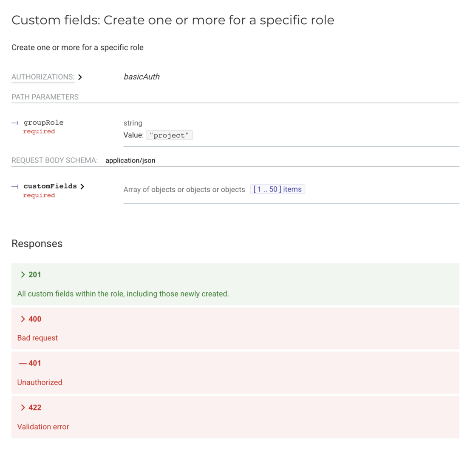Click the customFields property name
Screen dimensions: 476x462
click(x=50, y=186)
